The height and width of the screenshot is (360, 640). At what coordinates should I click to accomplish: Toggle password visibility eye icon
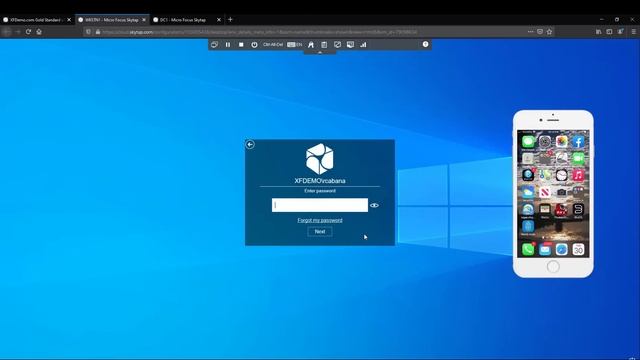[374, 205]
